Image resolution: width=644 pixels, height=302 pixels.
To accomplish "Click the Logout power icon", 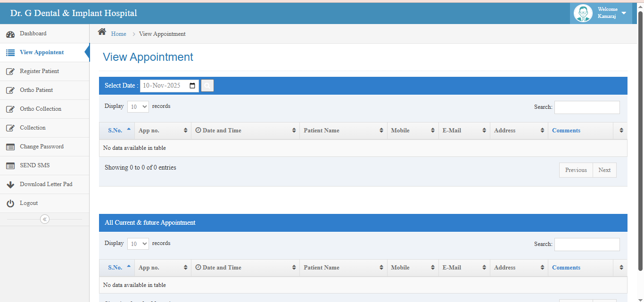I will [x=10, y=204].
